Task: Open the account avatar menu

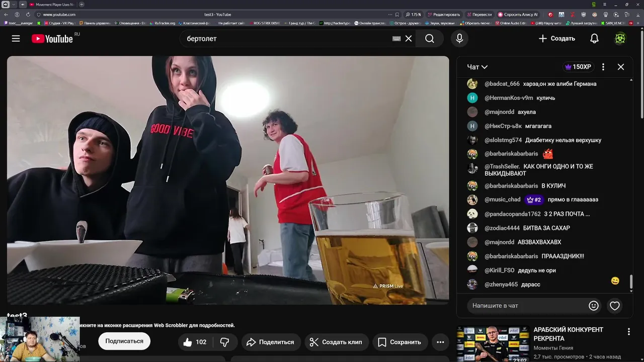Action: (620, 39)
